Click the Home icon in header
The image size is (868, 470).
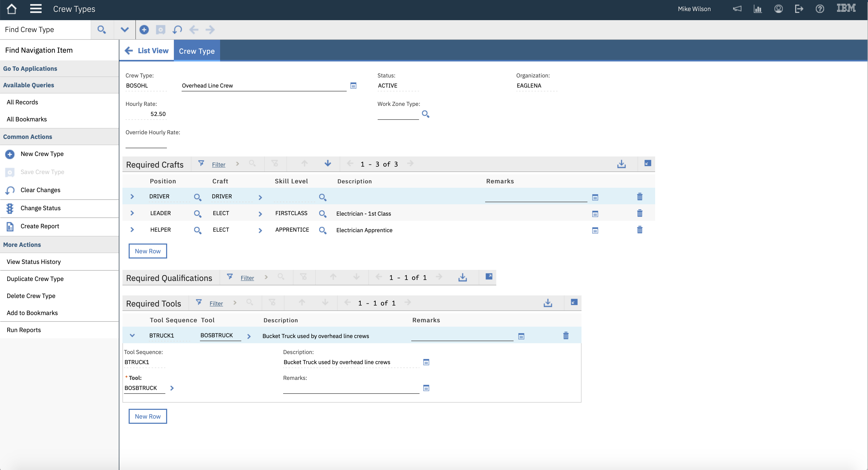coord(11,9)
